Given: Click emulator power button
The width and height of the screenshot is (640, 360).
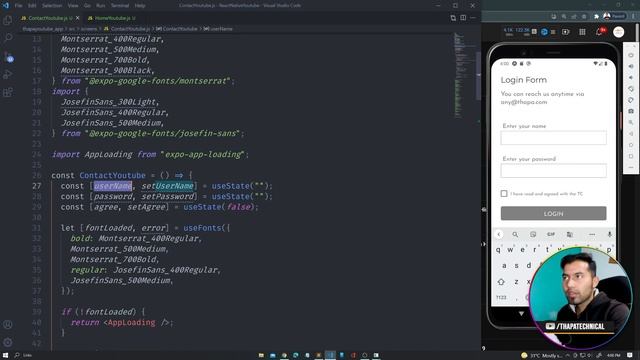Looking at the screenshot, I should (631, 55).
